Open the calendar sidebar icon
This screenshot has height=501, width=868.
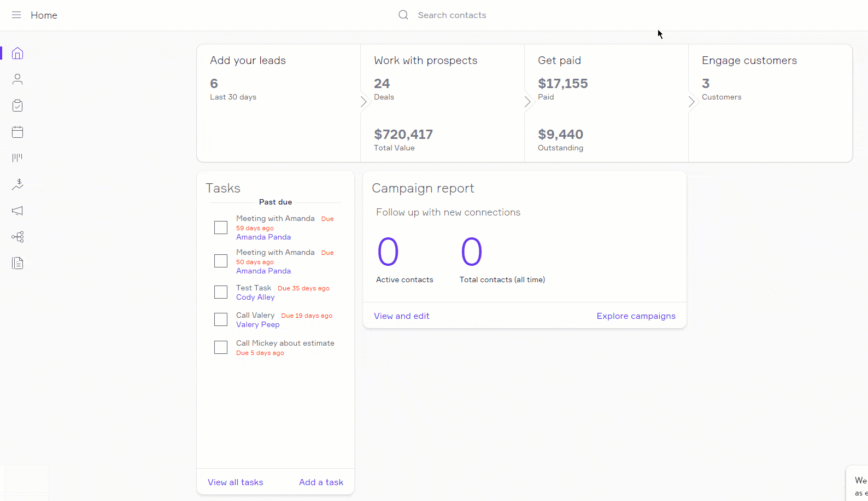pos(17,132)
